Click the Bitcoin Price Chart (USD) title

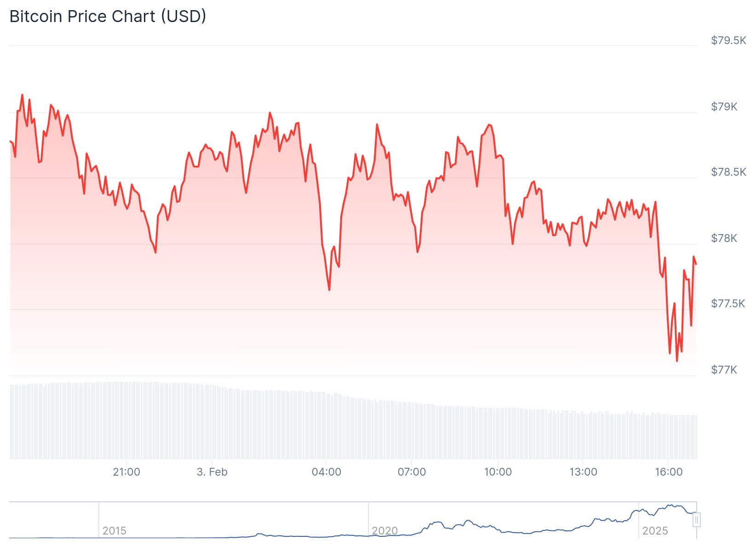pyautogui.click(x=108, y=16)
